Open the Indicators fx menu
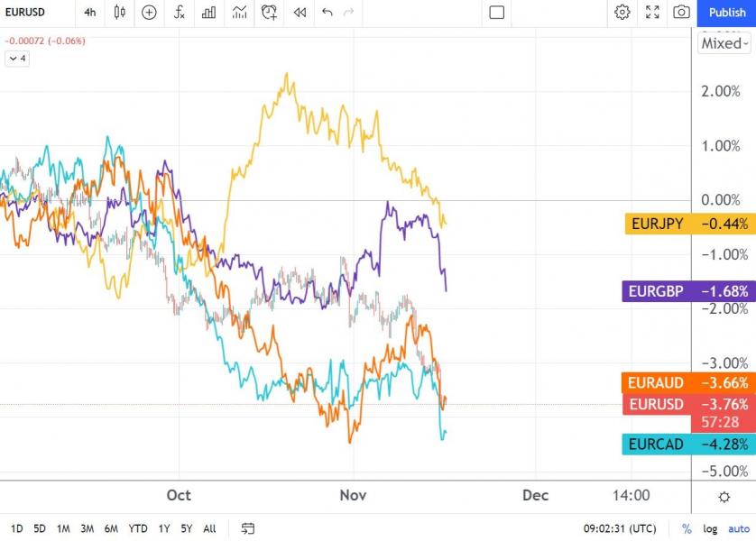Image resolution: width=756 pixels, height=541 pixels. (x=179, y=13)
